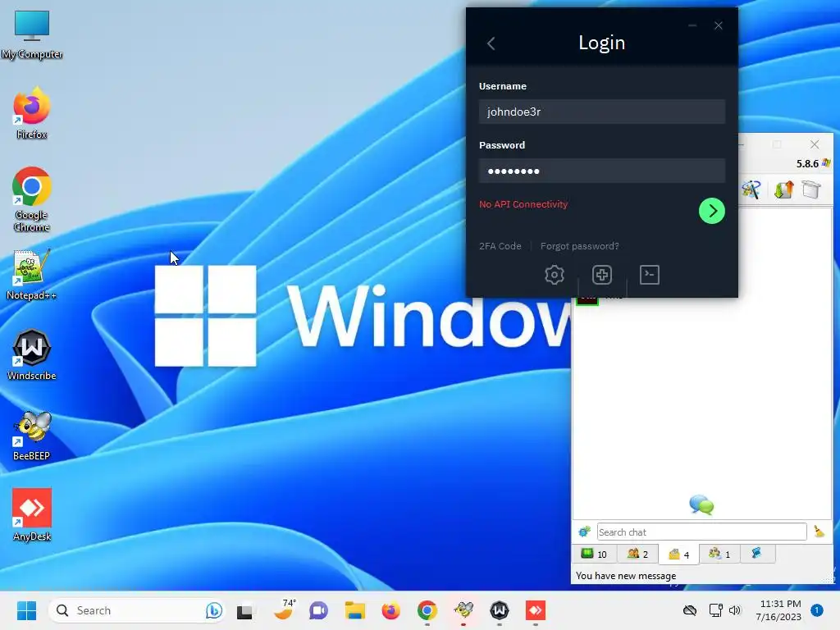The width and height of the screenshot is (840, 630).
Task: Focus the Search chat field in BeeBEEP
Action: 701,532
